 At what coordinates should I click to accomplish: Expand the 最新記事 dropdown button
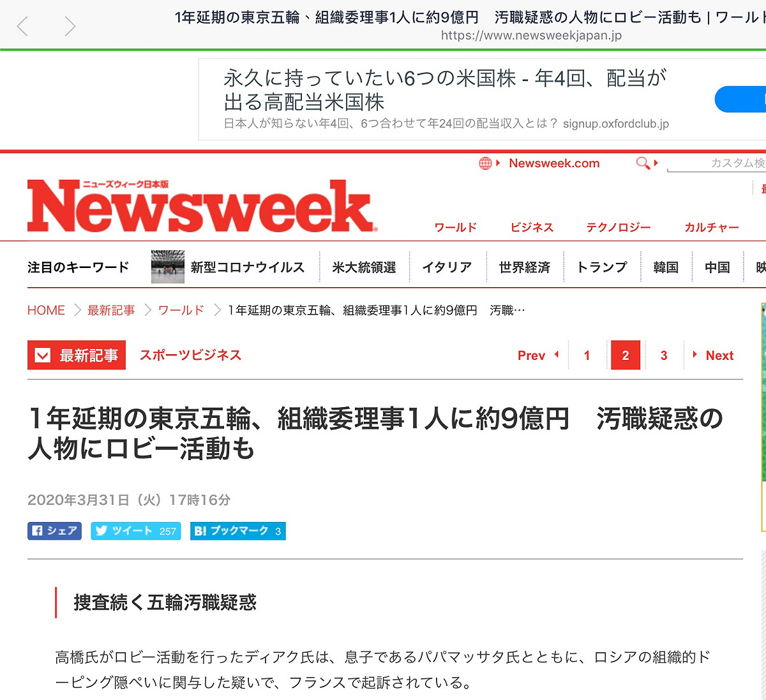(x=77, y=355)
